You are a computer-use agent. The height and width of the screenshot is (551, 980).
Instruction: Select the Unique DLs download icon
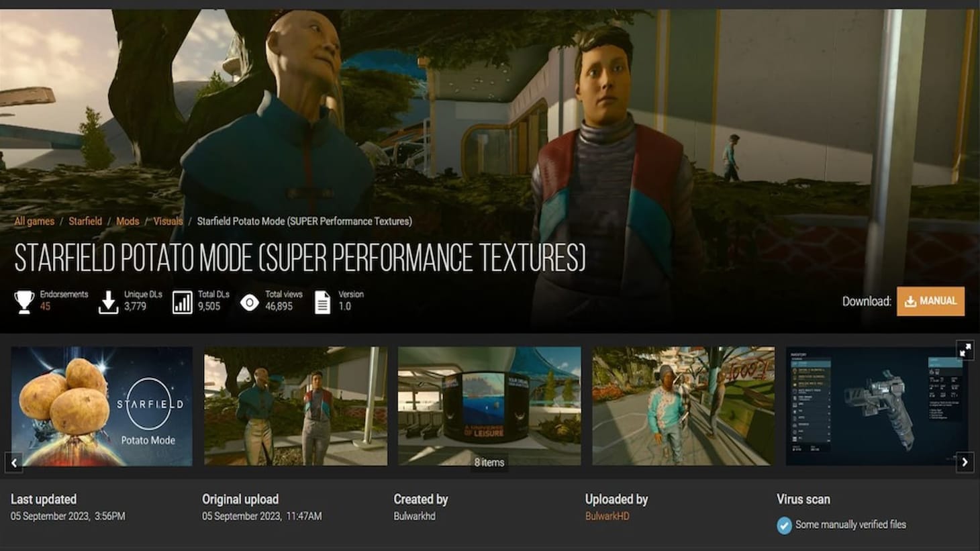pos(107,301)
